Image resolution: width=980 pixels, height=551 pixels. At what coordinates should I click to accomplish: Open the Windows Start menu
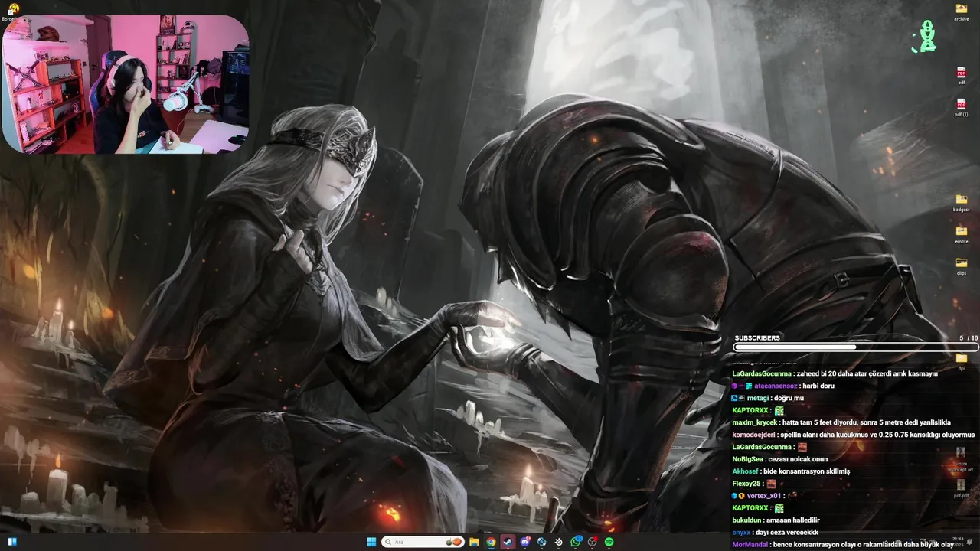point(371,542)
